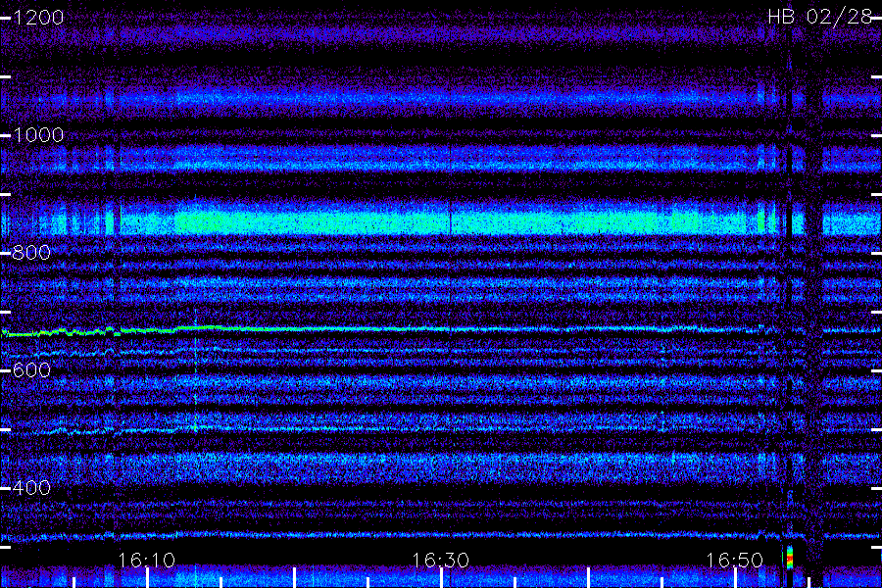This screenshot has width=882, height=588.
Task: Click the 800 frequency axis label
Action: 31,252
